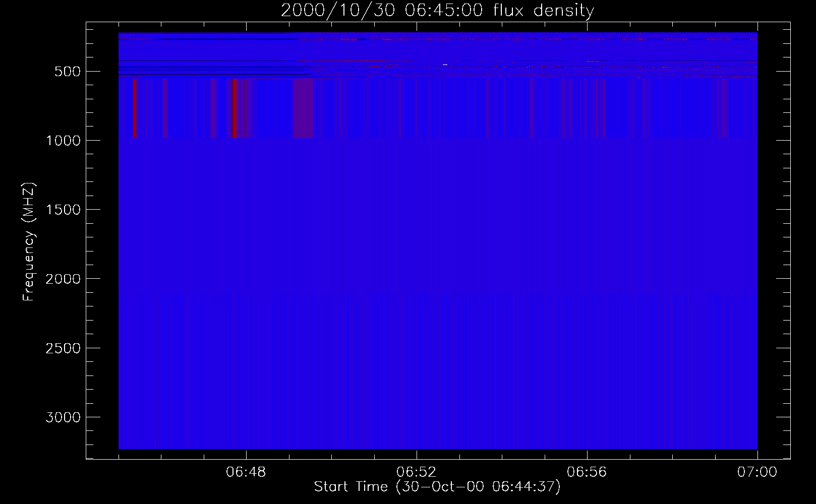This screenshot has height=504, width=816.
Task: Click the 06:52 time tick label
Action: (x=416, y=472)
